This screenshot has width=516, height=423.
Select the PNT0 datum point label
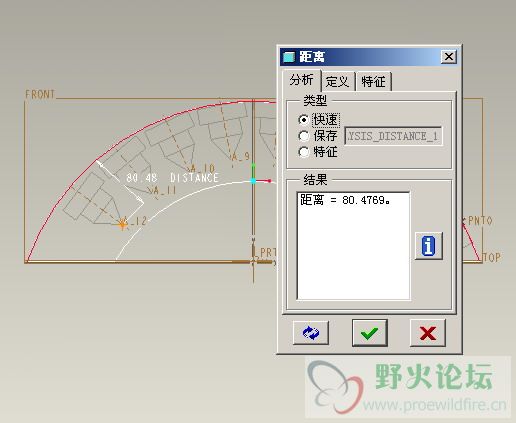point(480,220)
